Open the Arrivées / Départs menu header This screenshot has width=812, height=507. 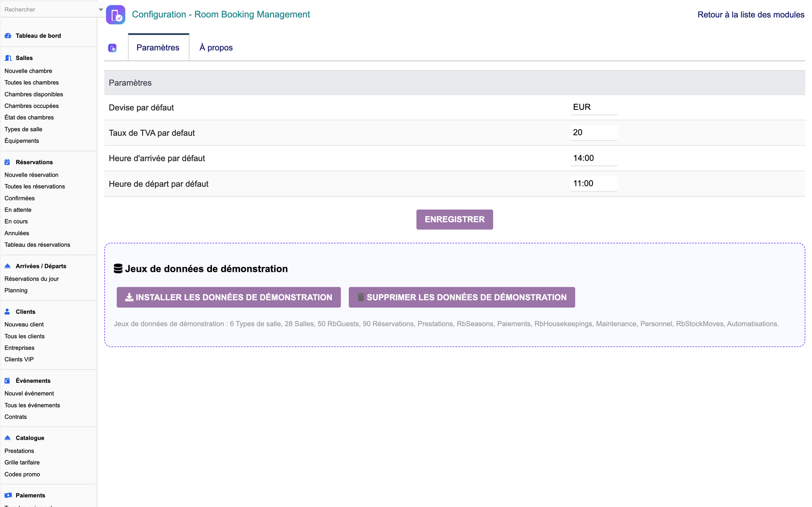41,266
